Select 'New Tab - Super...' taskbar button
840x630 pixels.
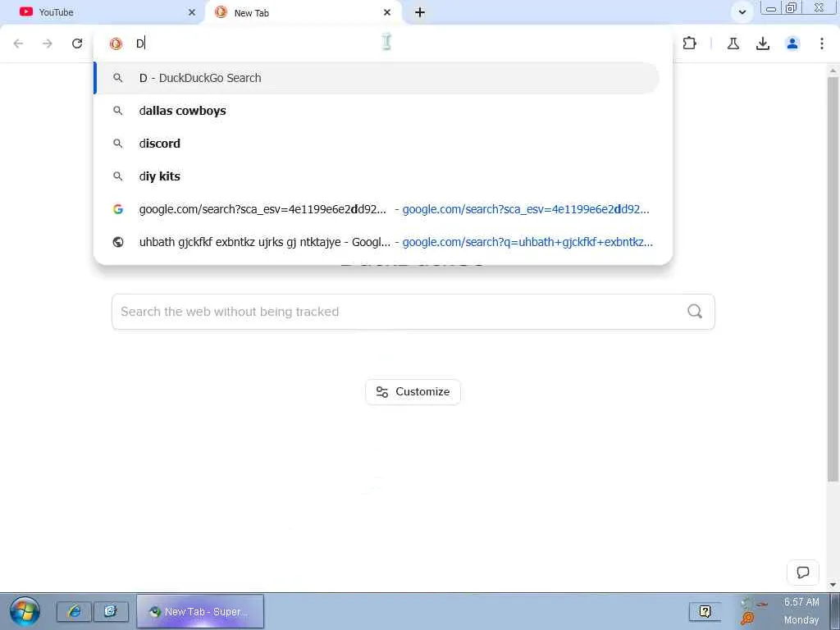[x=200, y=611]
